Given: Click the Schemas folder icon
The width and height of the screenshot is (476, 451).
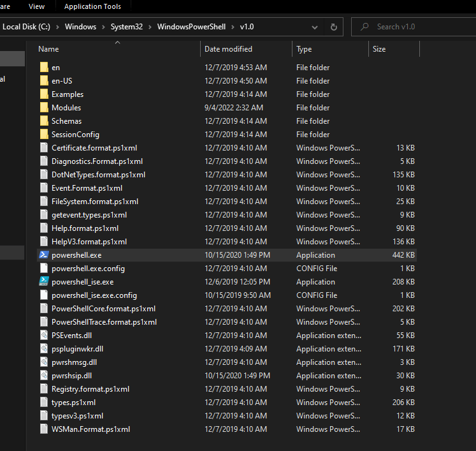Looking at the screenshot, I should click(44, 121).
